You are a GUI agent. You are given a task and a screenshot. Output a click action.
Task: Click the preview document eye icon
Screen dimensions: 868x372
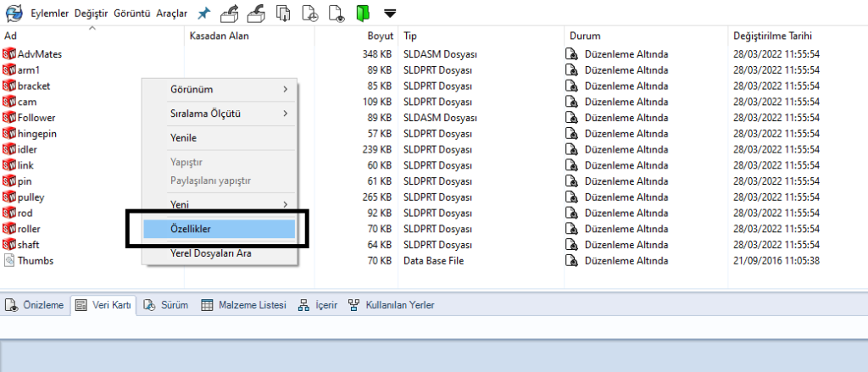337,13
